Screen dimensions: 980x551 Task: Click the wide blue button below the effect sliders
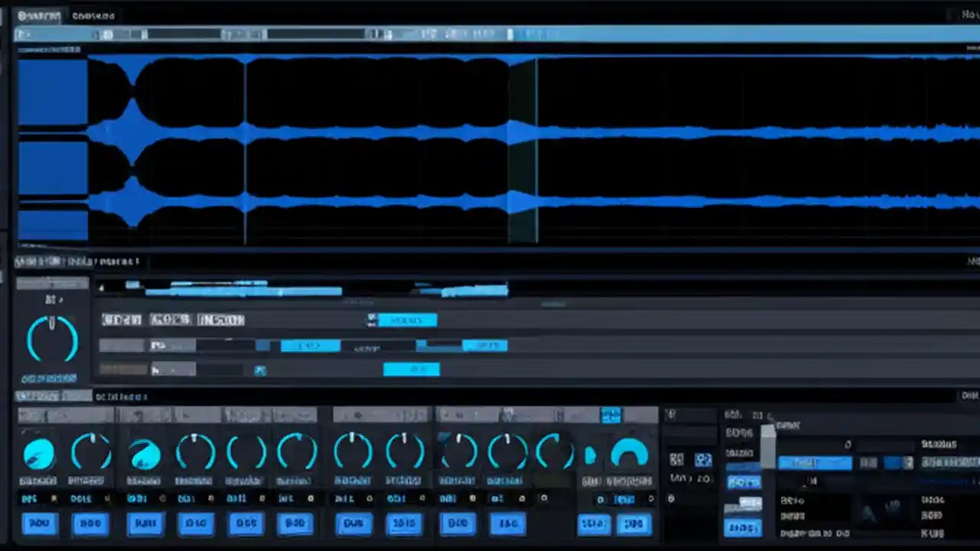click(x=411, y=370)
